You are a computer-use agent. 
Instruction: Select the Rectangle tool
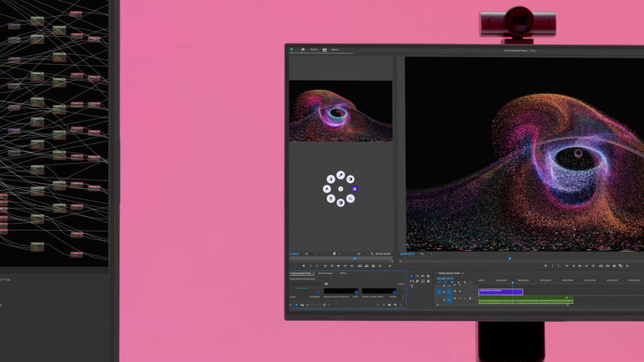423,281
